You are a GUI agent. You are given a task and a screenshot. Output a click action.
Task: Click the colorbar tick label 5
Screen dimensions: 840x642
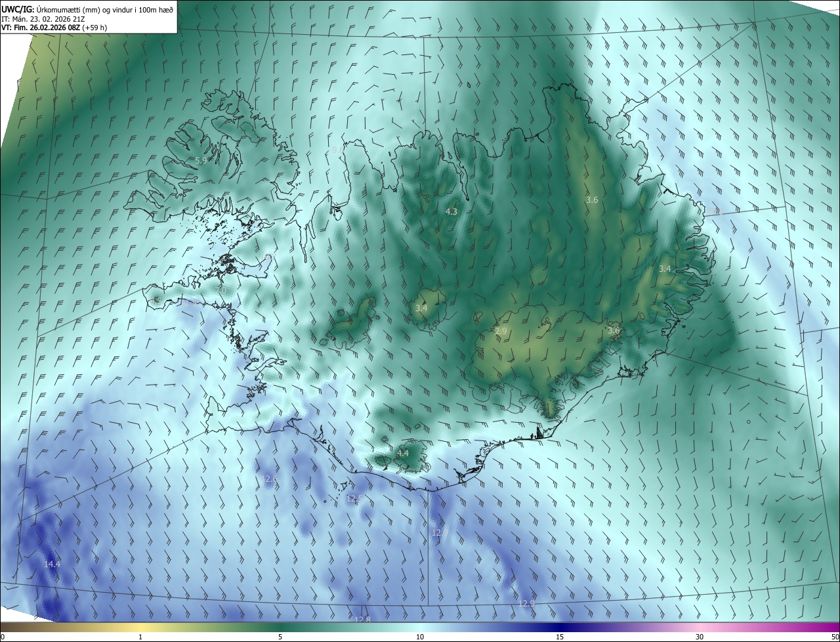(x=280, y=637)
